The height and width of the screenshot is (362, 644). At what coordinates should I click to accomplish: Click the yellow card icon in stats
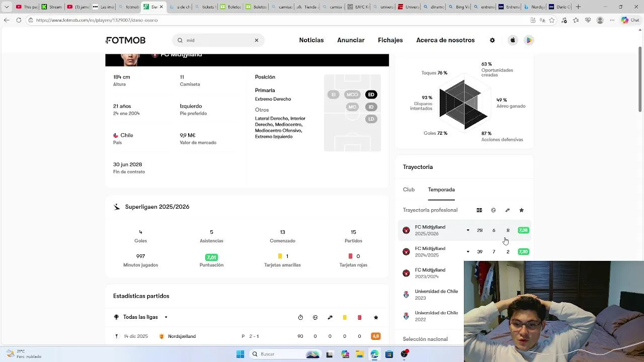[x=280, y=256]
